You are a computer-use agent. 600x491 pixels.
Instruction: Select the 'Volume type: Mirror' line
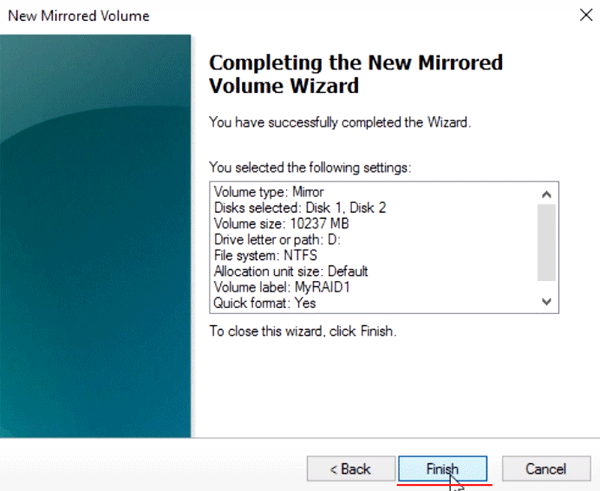click(269, 192)
